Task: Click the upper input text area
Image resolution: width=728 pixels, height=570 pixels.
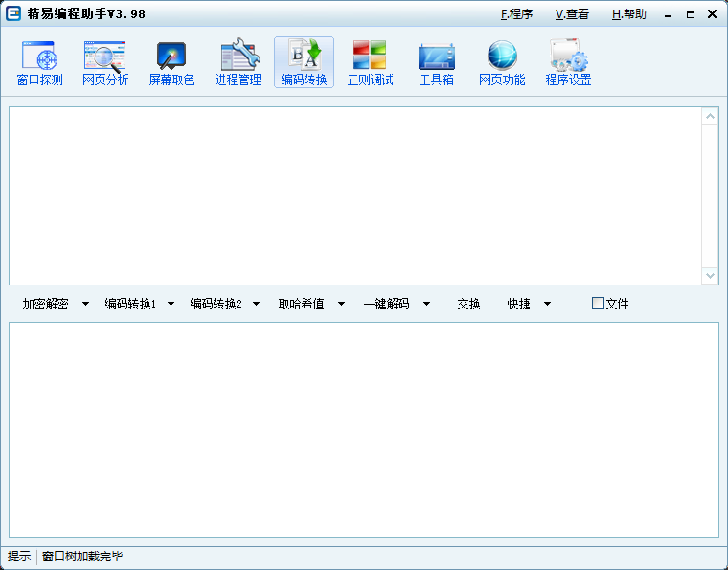Action: point(355,195)
